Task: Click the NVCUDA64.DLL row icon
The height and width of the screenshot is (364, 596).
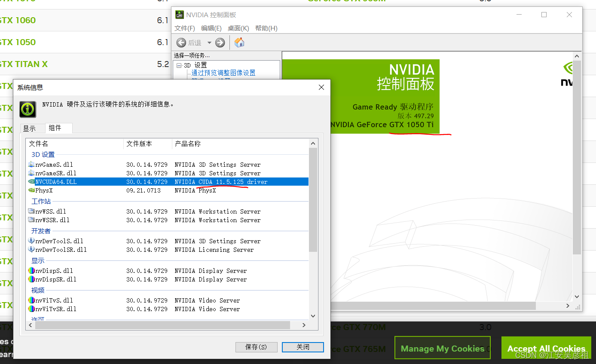Action: pos(31,182)
